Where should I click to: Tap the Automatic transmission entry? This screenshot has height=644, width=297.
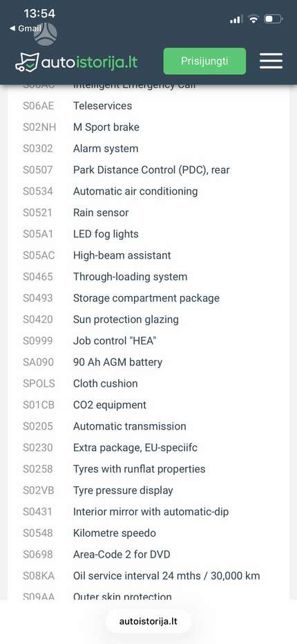point(130,426)
